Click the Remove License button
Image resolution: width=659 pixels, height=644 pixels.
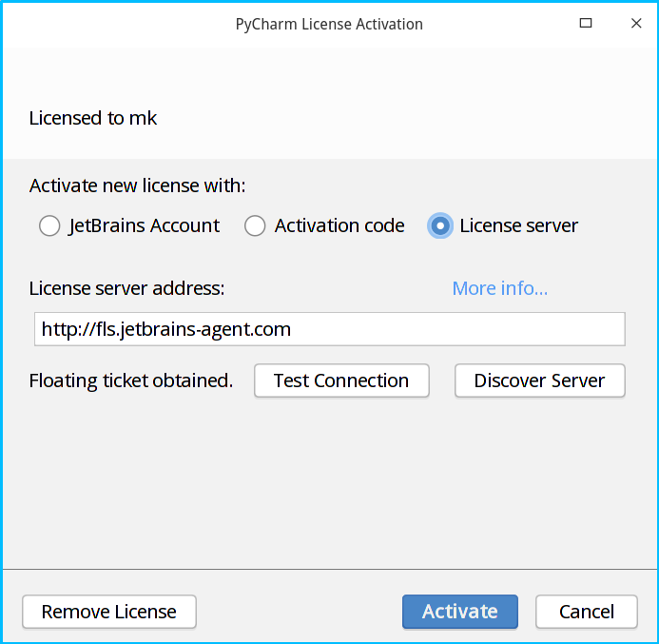tap(109, 612)
